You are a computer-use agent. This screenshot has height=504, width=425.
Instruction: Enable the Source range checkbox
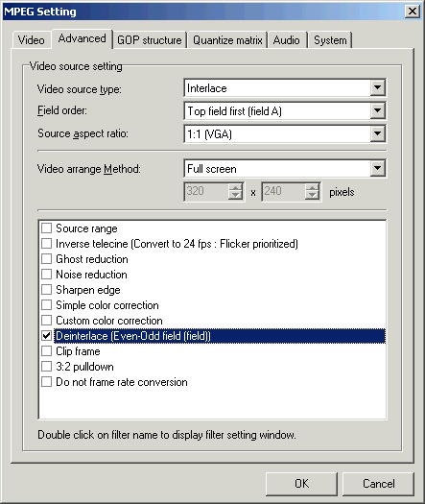47,228
